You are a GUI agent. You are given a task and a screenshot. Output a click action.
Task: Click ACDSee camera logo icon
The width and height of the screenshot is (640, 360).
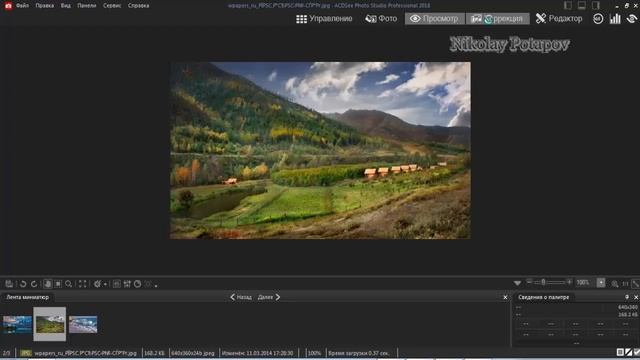click(8, 6)
